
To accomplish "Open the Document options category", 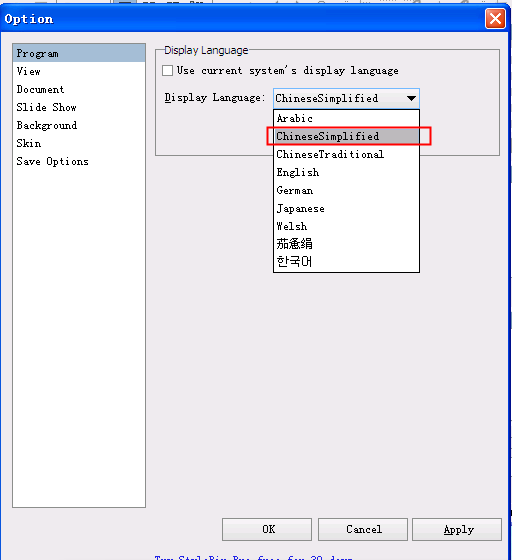I will coord(79,89).
